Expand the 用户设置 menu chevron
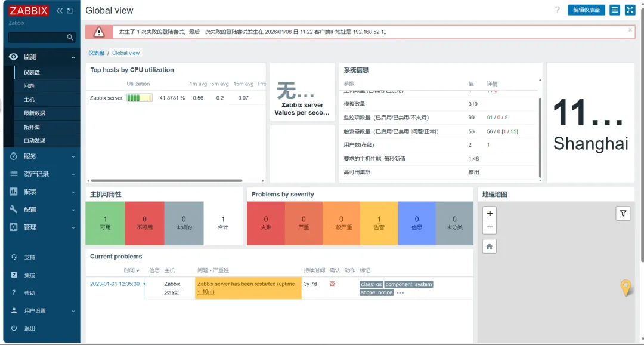This screenshot has height=345, width=644. 73,312
